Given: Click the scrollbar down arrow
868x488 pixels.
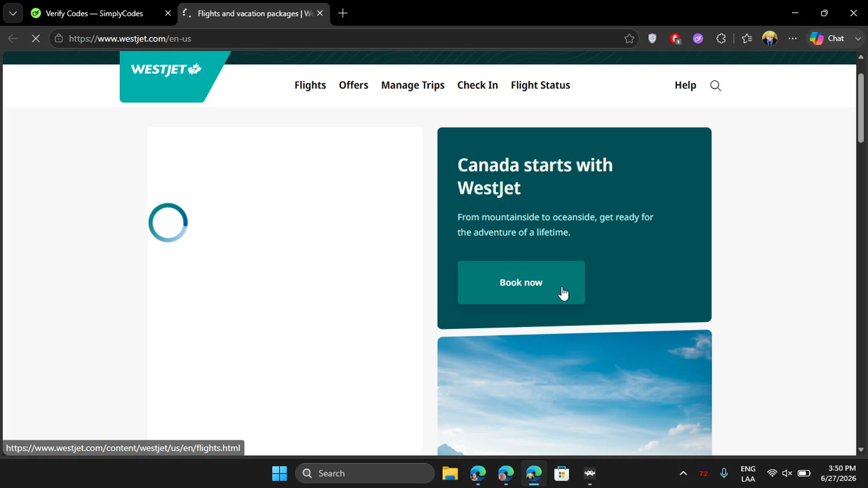Looking at the screenshot, I should pos(861,450).
